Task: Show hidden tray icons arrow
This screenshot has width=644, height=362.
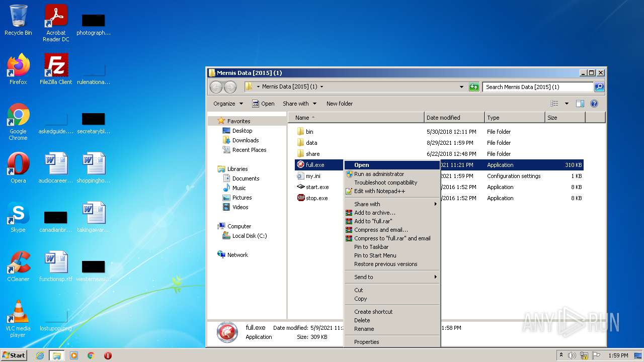Action: point(561,355)
